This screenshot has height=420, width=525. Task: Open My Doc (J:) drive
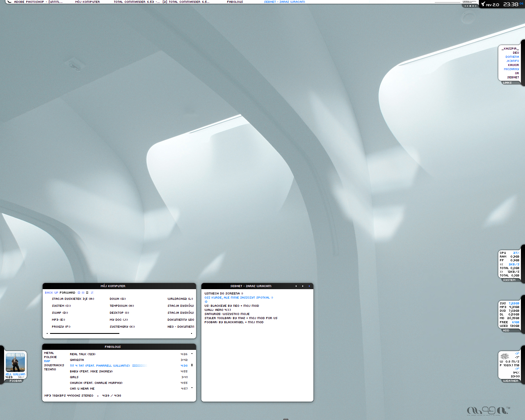coord(119,320)
